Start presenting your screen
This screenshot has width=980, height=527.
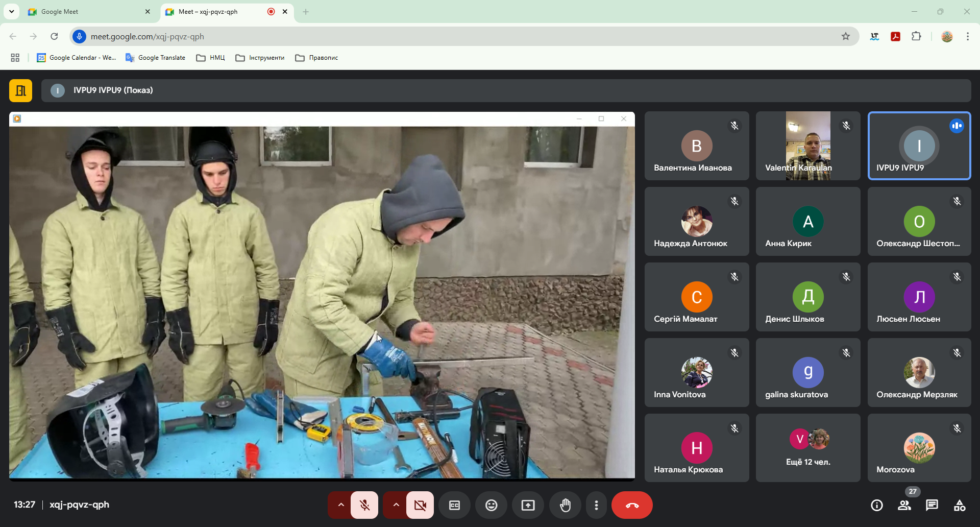[528, 505]
